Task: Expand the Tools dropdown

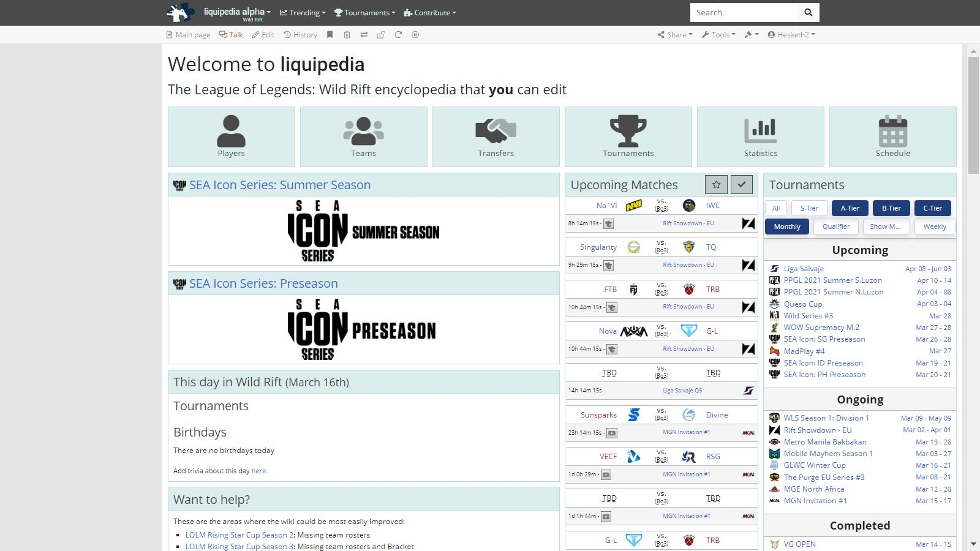Action: tap(718, 35)
